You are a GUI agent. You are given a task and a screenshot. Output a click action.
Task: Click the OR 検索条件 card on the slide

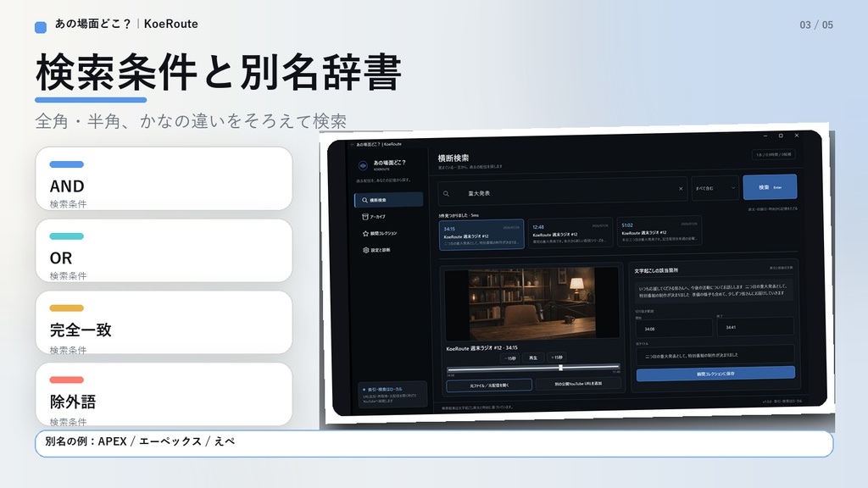(x=164, y=250)
